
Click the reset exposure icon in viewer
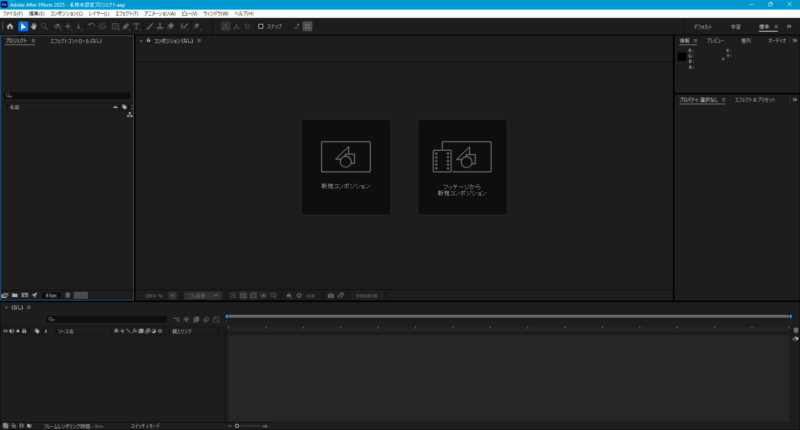click(299, 296)
